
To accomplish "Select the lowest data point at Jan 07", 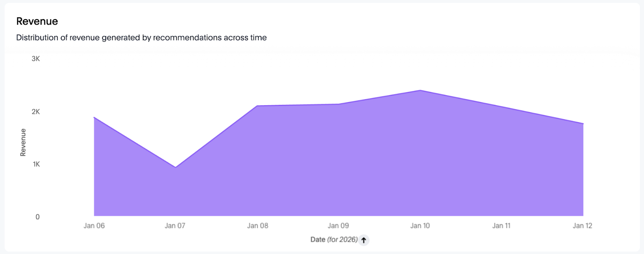I will pyautogui.click(x=175, y=167).
